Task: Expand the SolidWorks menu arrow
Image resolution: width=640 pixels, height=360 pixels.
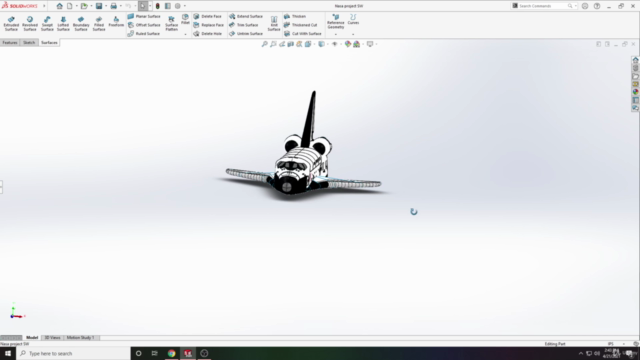Action: coord(44,6)
